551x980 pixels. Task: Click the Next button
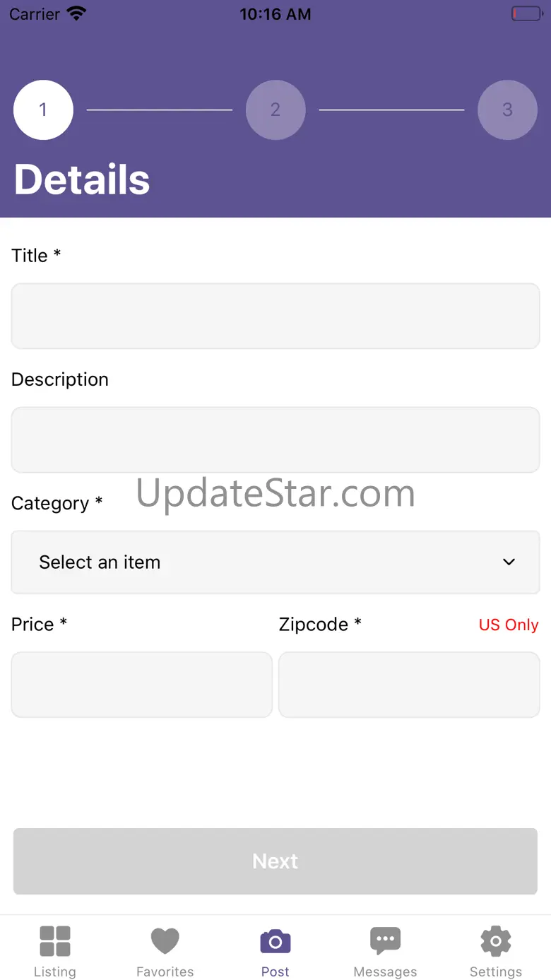click(275, 861)
